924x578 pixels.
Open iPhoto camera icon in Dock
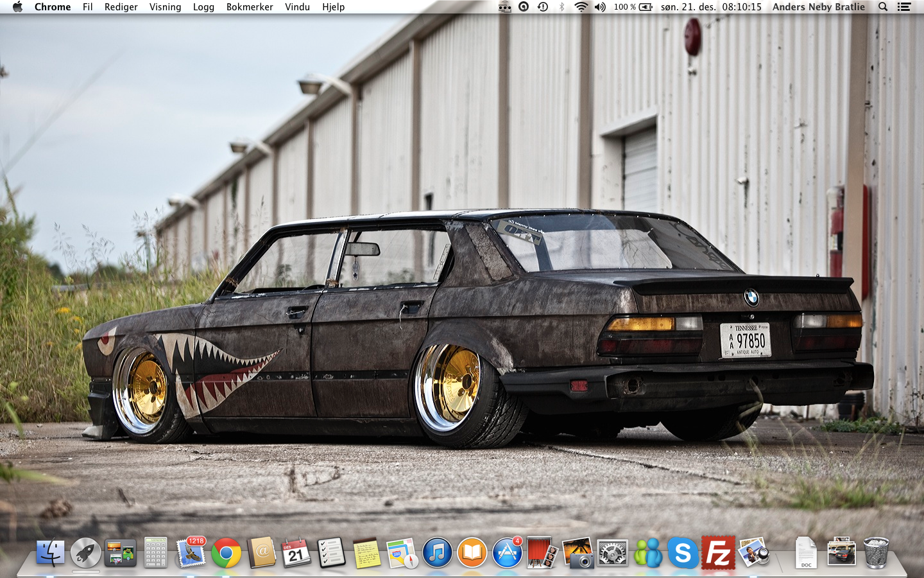click(577, 553)
